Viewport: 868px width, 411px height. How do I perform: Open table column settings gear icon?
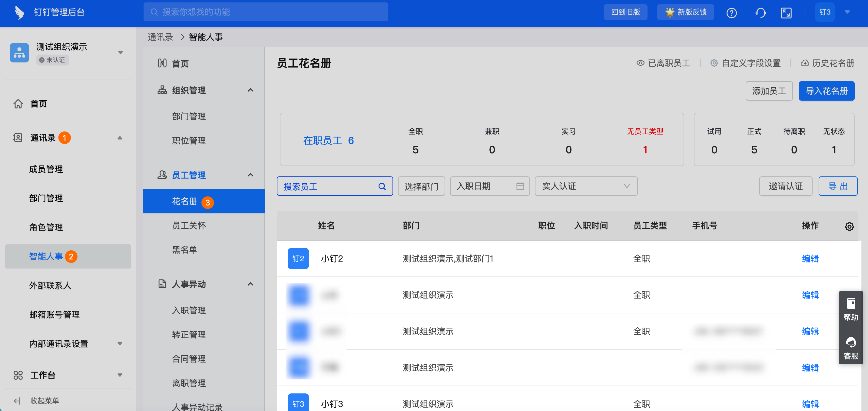click(x=849, y=227)
